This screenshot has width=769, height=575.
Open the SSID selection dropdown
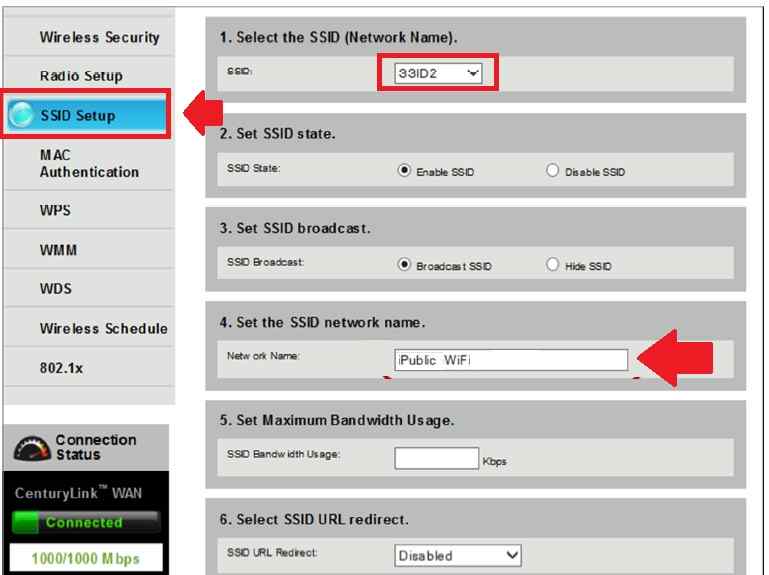pyautogui.click(x=438, y=73)
